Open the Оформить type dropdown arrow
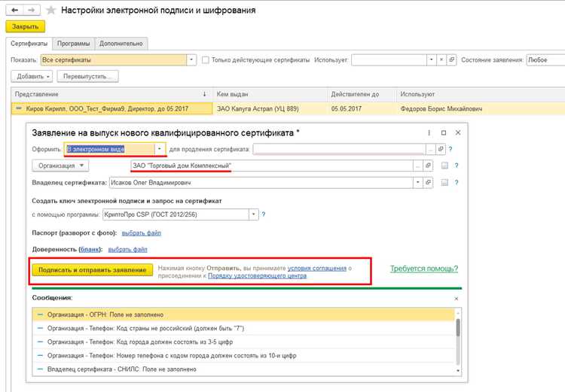This screenshot has width=565, height=392. [x=160, y=149]
